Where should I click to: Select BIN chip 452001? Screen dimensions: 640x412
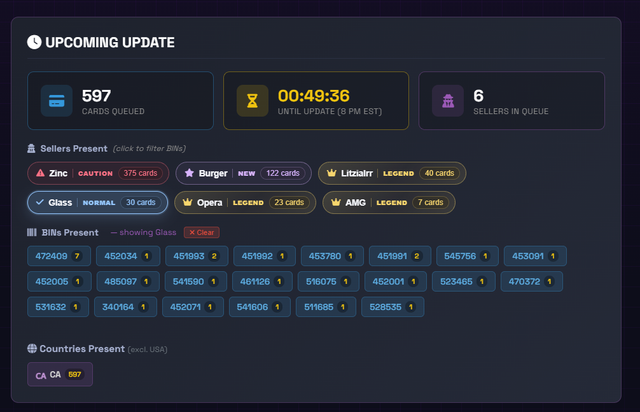pyautogui.click(x=395, y=281)
